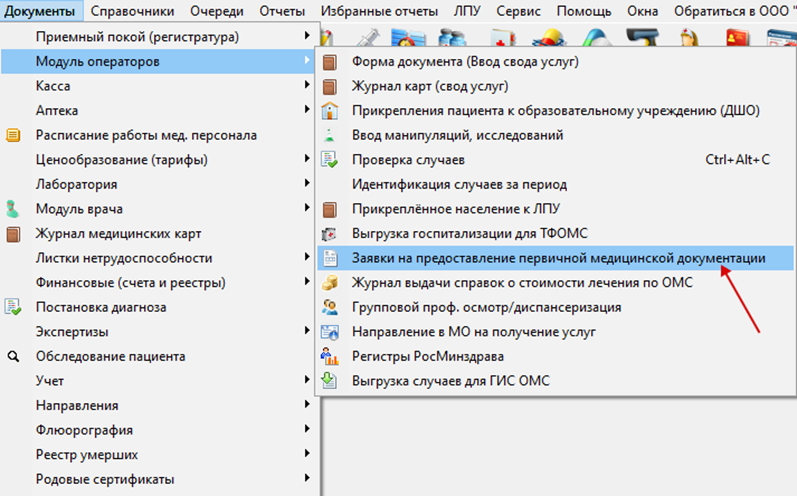The width and height of the screenshot is (797, 496).
Task: Open the Справочники menu
Action: point(132,11)
